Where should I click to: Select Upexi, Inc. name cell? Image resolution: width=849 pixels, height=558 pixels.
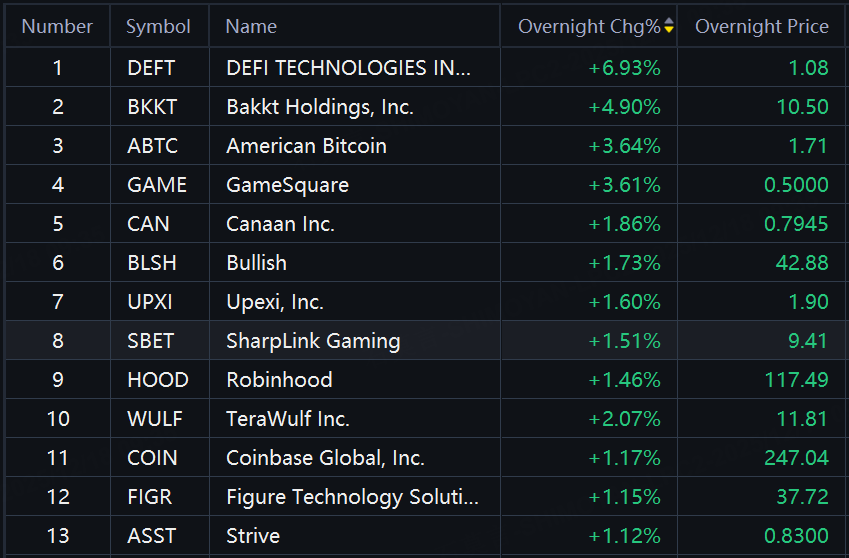354,301
